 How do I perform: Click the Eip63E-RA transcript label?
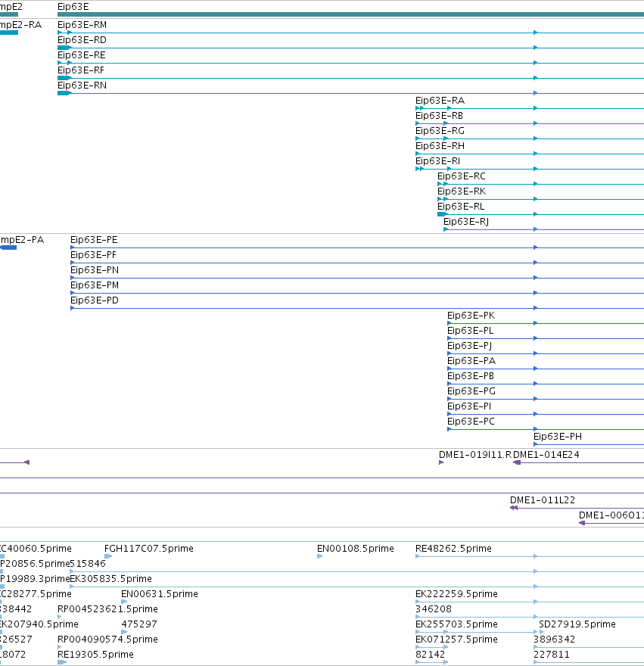tap(440, 101)
